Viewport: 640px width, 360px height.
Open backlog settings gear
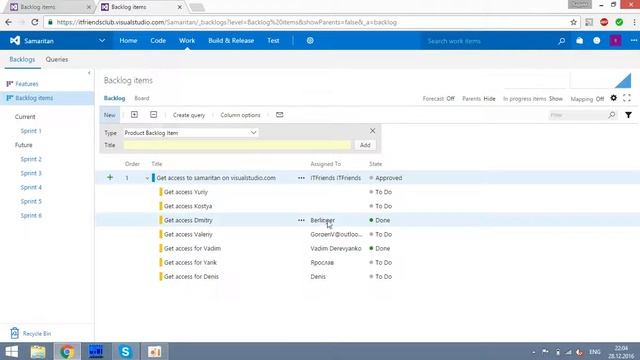point(613,98)
